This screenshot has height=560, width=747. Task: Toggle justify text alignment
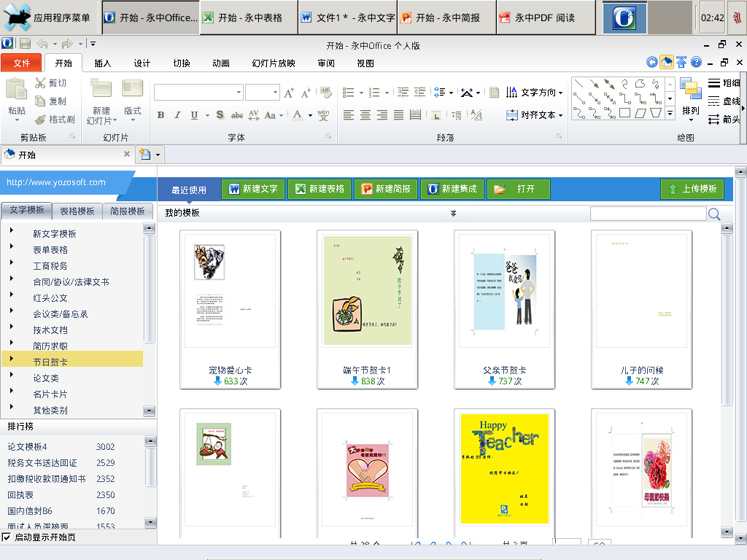click(x=399, y=114)
